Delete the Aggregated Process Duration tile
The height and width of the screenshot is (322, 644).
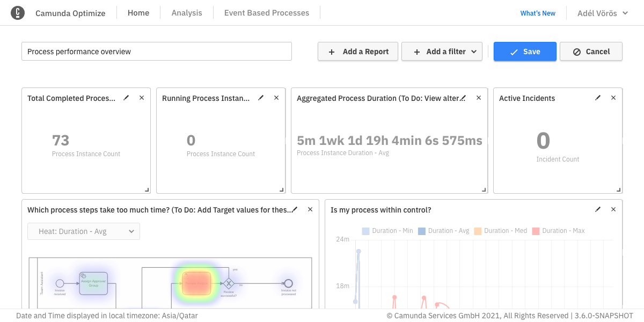479,98
